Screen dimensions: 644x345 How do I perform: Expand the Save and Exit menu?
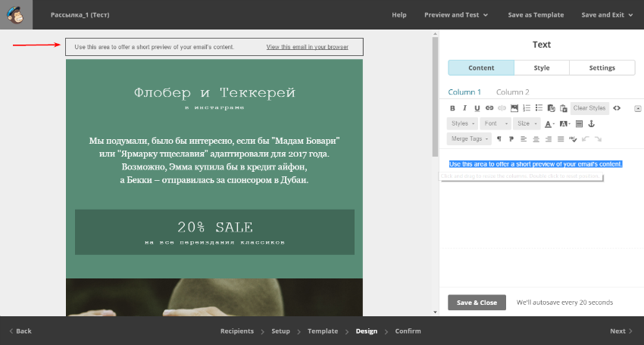[x=607, y=15]
